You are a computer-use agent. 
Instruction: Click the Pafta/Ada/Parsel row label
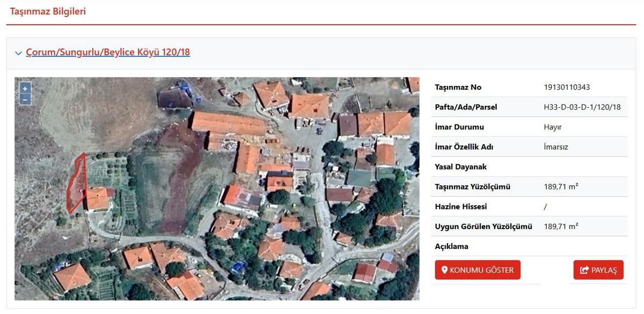(x=466, y=107)
